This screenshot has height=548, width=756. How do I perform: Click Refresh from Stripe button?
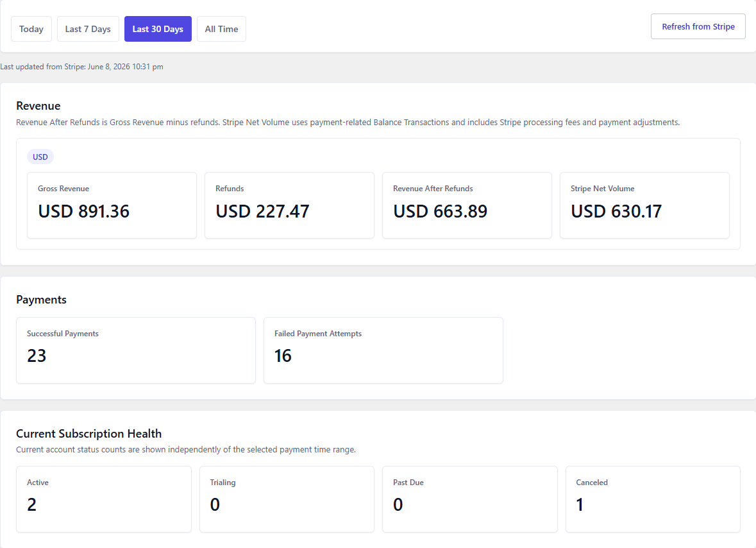pos(698,26)
